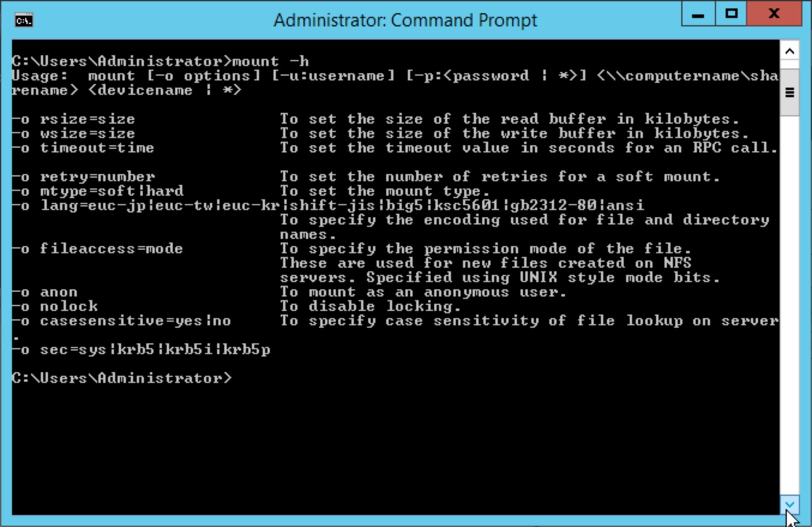Click the '-o anon' option text

click(x=44, y=292)
